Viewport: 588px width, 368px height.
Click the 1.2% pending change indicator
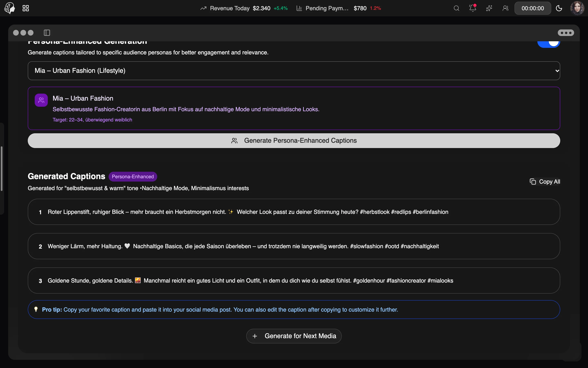click(x=375, y=8)
